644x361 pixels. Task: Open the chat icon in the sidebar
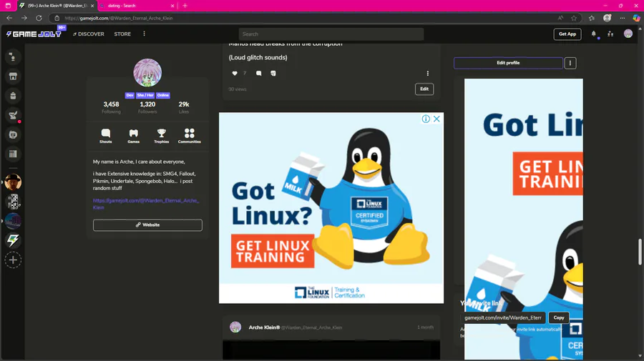pos(13,134)
